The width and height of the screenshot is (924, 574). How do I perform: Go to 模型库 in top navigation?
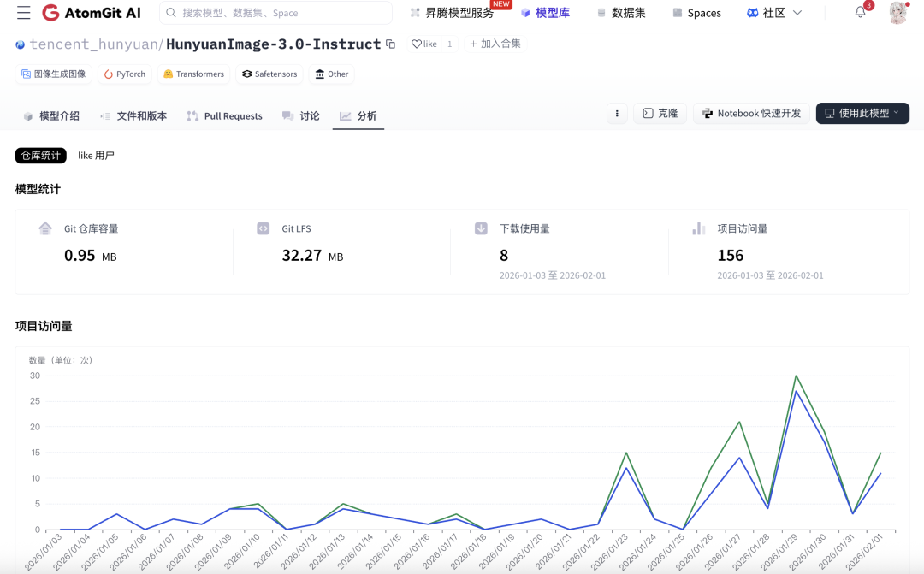pos(546,12)
